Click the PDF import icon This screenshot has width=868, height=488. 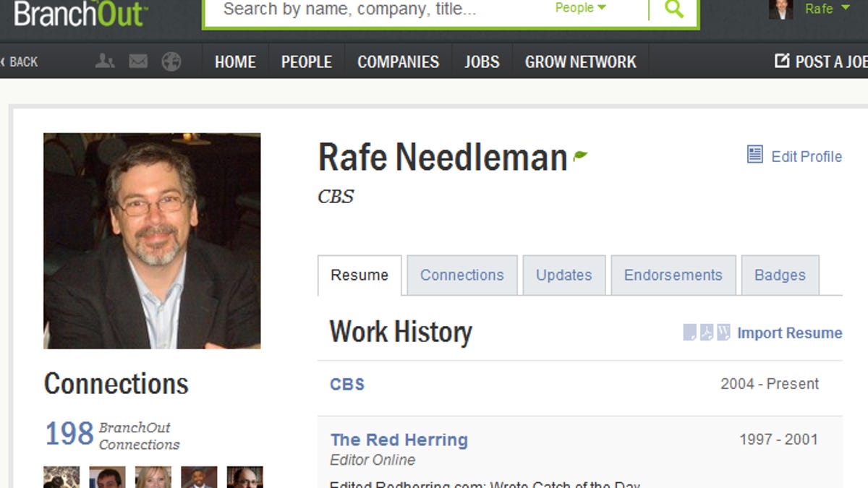[707, 333]
